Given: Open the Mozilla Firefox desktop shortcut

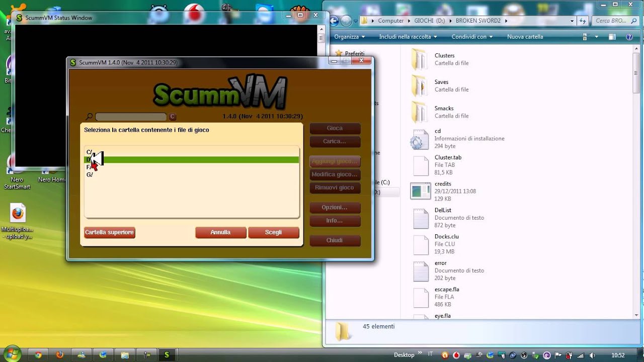Looking at the screenshot, I should (18, 221).
